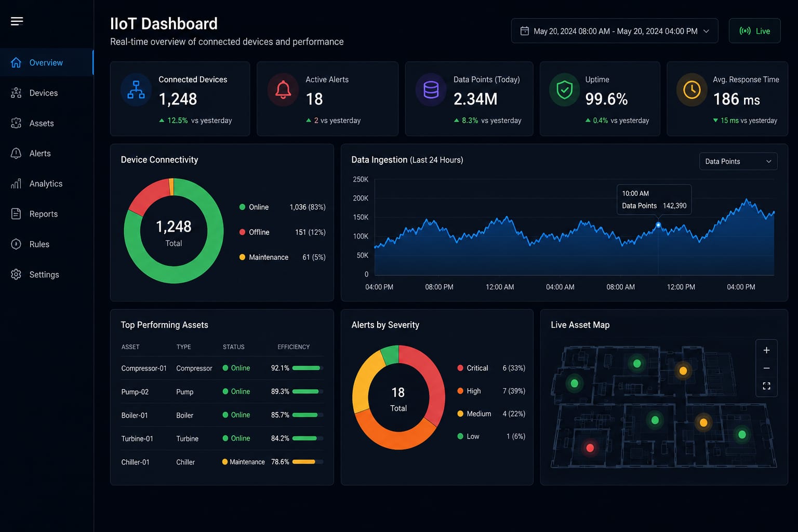This screenshot has width=798, height=532.
Task: Click the 1,248 Connected Devices value
Action: (178, 99)
